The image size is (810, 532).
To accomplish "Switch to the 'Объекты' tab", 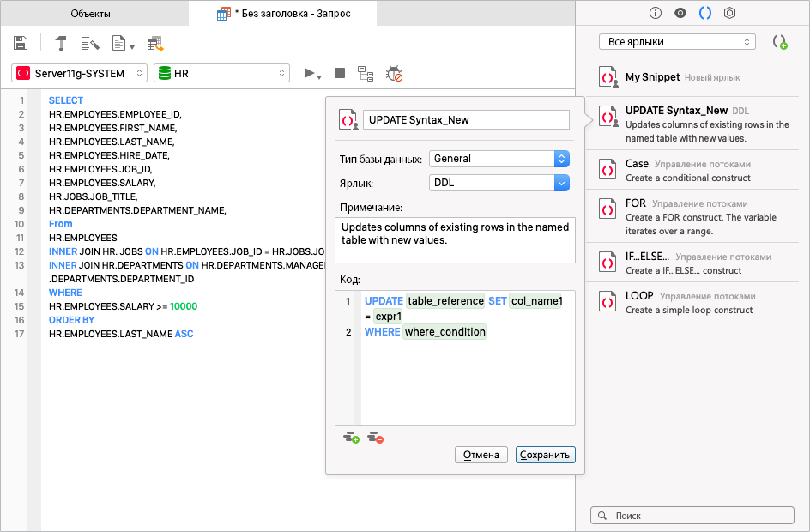I will pos(91,14).
